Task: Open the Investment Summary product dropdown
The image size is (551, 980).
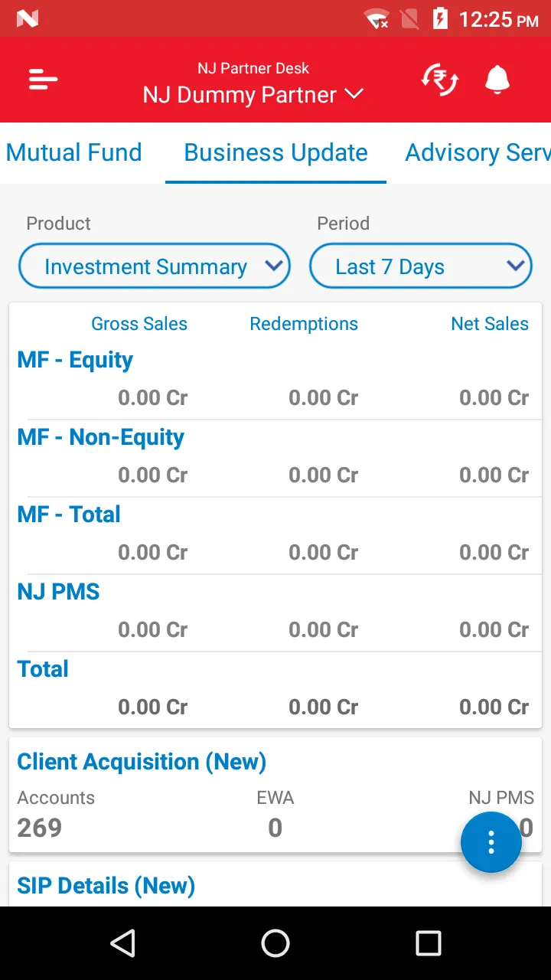Action: click(x=155, y=266)
